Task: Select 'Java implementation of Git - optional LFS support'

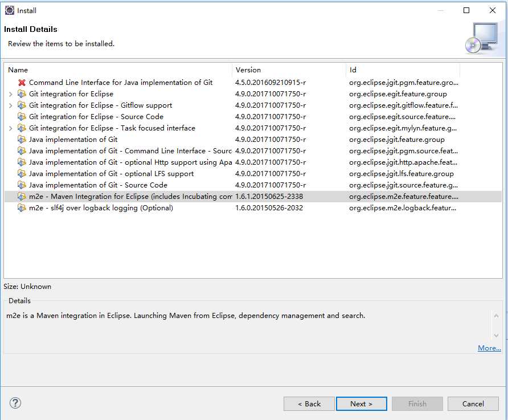Action: point(112,174)
